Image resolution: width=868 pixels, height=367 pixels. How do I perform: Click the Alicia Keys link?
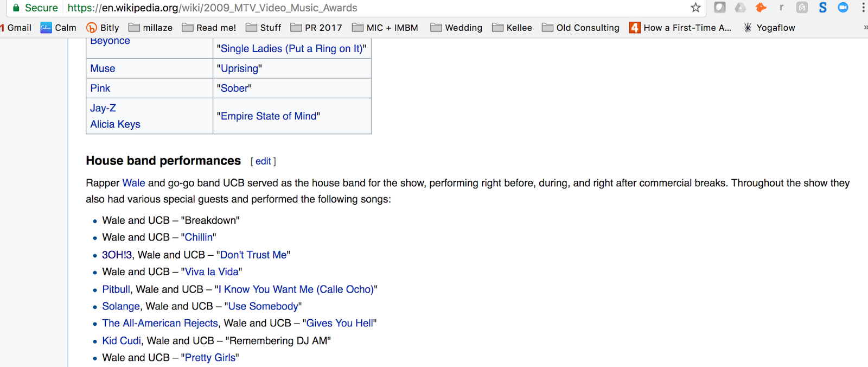(115, 124)
